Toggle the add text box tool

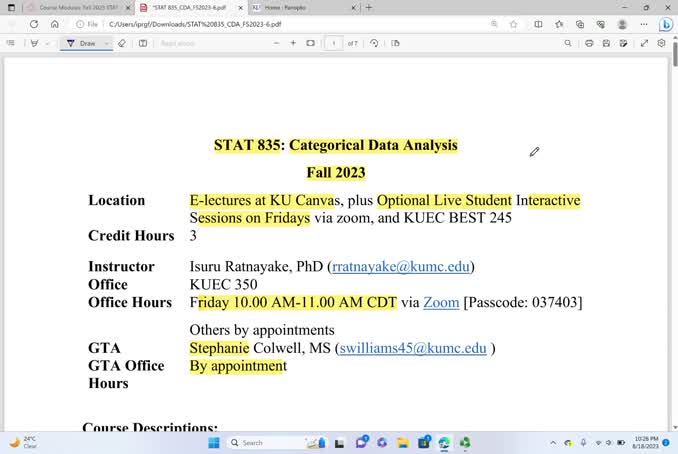(x=143, y=43)
